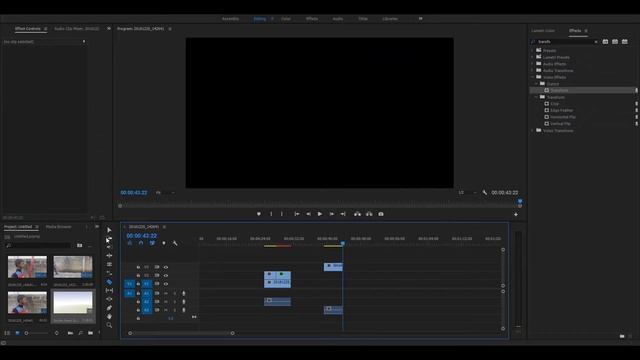Mute audio track A1
Screen dimensions: 640x360
click(166, 293)
